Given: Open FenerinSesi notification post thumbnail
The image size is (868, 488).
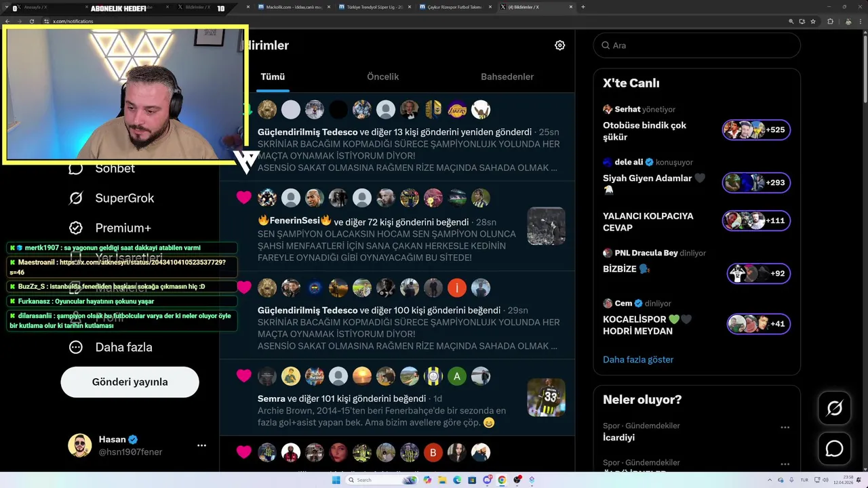Looking at the screenshot, I should coord(546,226).
